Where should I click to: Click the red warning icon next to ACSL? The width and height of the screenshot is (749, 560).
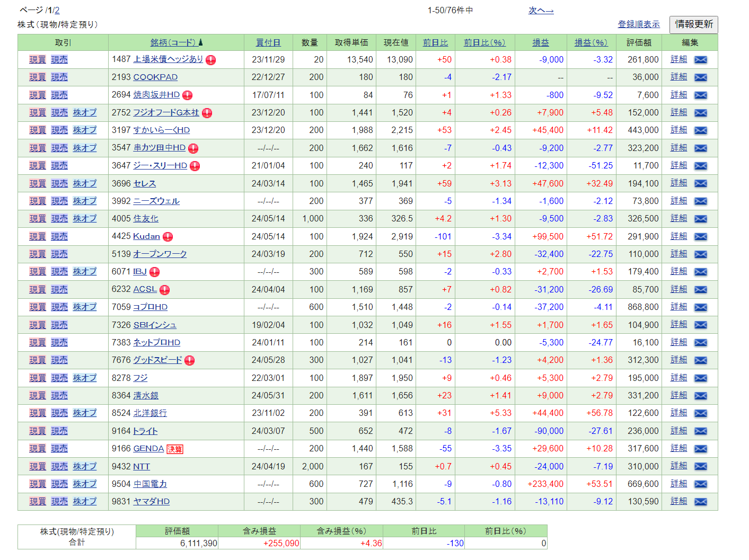[x=165, y=290]
